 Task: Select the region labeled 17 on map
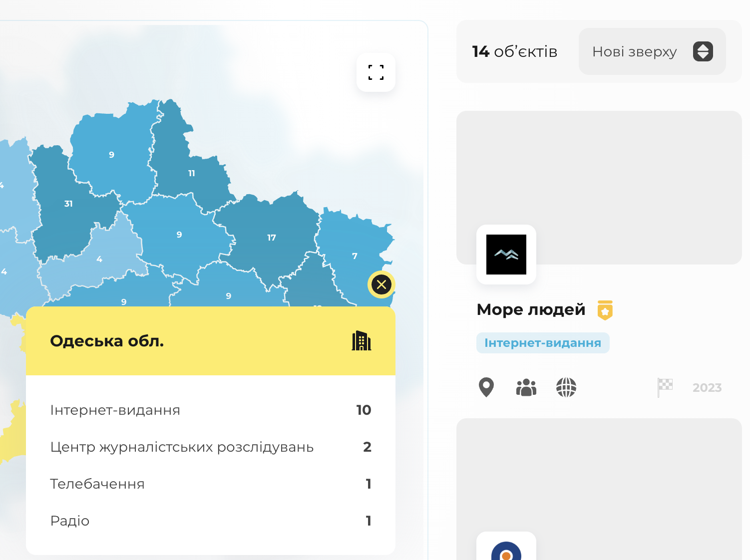(271, 237)
